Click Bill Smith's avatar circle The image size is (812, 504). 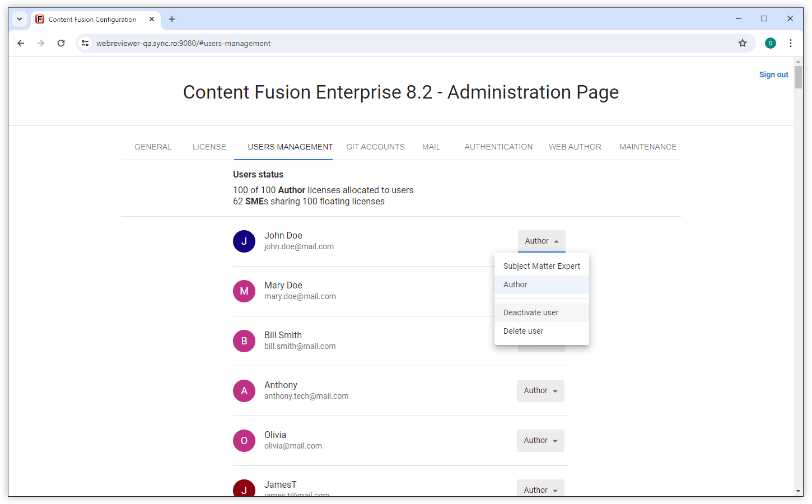click(244, 341)
